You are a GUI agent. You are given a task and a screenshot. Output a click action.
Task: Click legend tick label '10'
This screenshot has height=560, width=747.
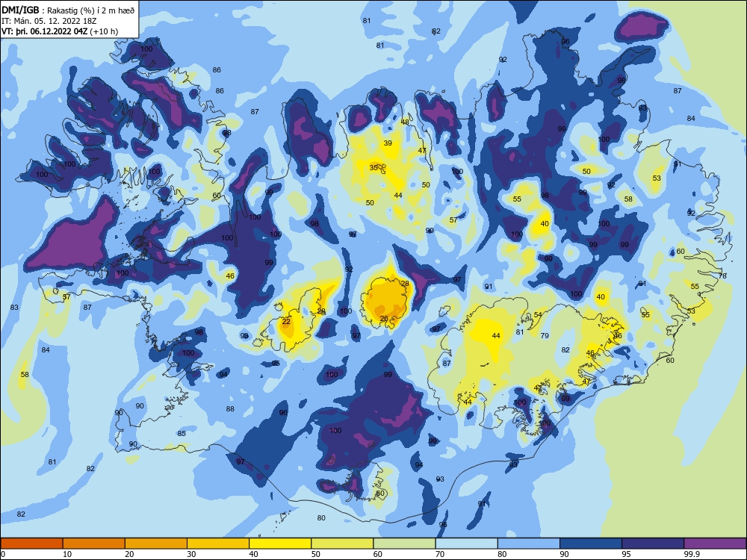(x=67, y=554)
